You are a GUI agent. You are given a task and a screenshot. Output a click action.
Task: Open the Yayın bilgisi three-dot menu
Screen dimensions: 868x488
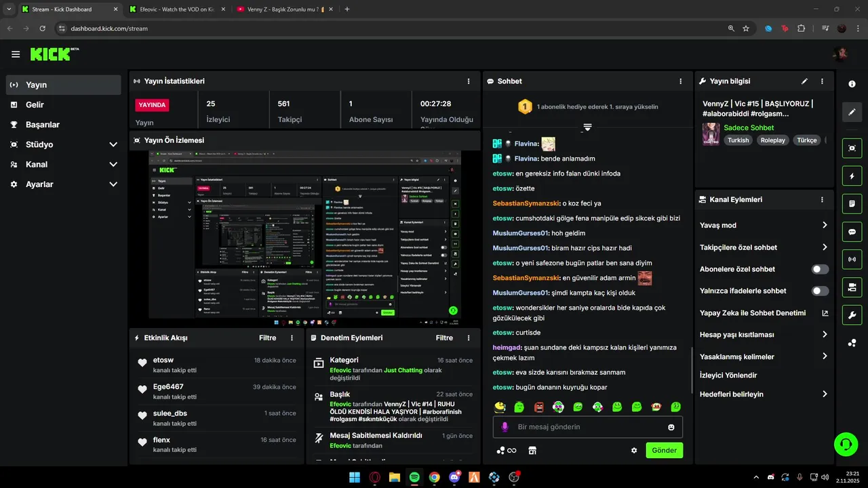pos(822,81)
